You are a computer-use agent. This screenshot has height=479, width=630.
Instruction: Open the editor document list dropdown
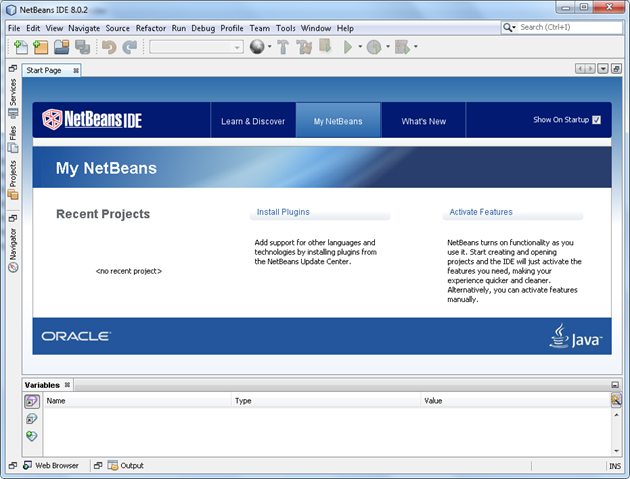pyautogui.click(x=603, y=69)
